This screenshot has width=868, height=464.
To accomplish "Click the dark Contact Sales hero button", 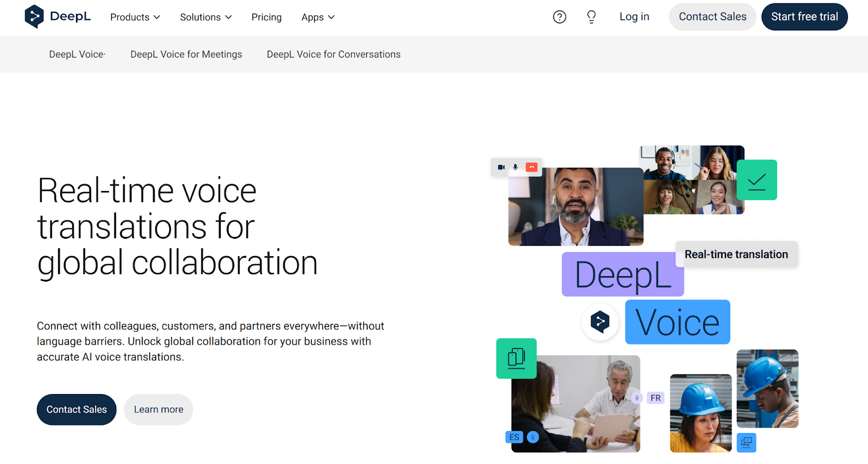I will click(76, 410).
